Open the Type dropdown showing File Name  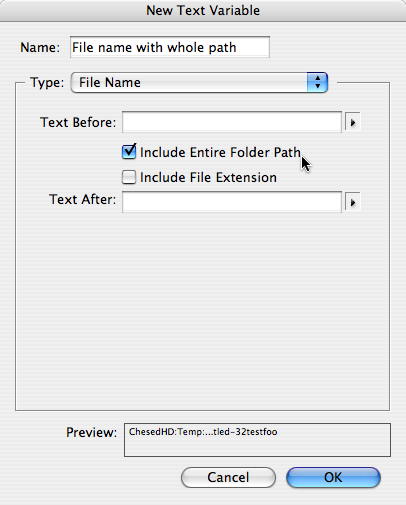tap(199, 82)
